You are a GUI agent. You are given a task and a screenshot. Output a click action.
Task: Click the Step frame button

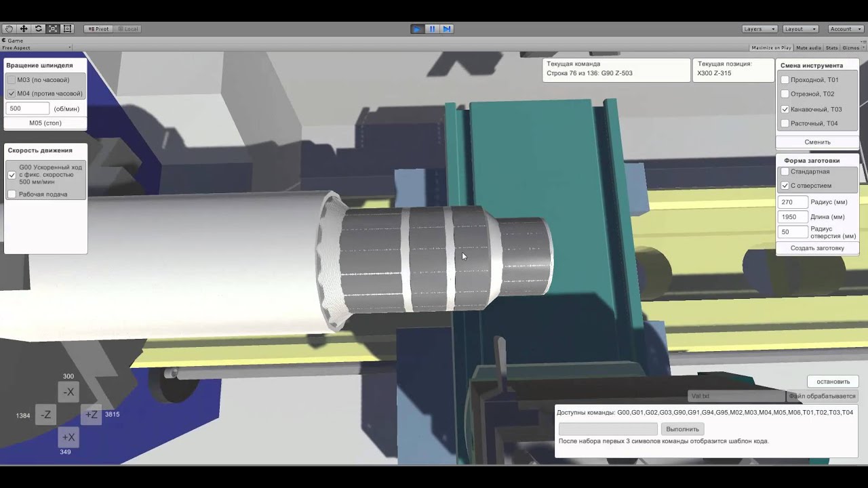[447, 28]
